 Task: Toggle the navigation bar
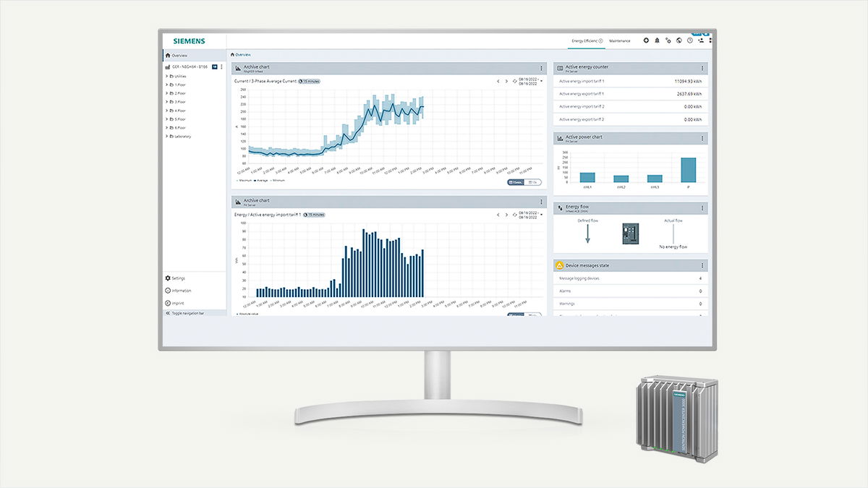[x=194, y=313]
